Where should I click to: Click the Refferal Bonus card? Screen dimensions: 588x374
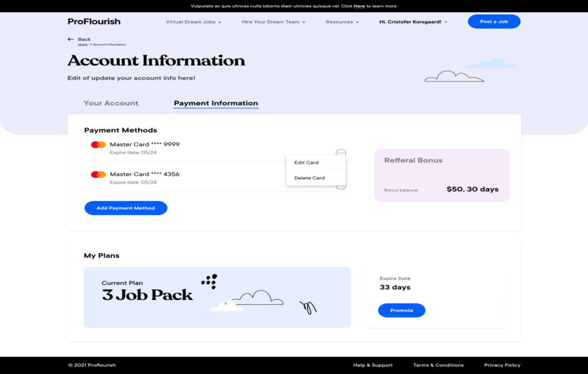point(442,175)
